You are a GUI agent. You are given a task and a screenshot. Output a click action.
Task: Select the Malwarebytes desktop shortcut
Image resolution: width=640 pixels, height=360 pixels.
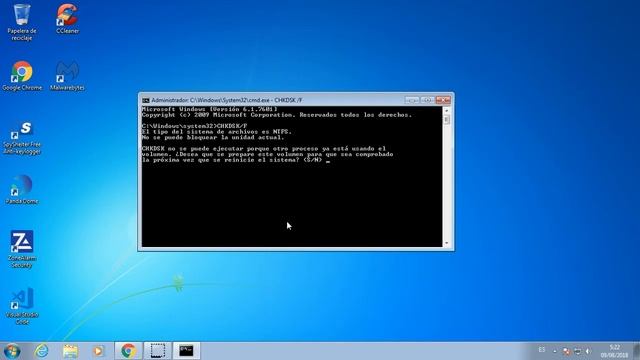[67, 76]
